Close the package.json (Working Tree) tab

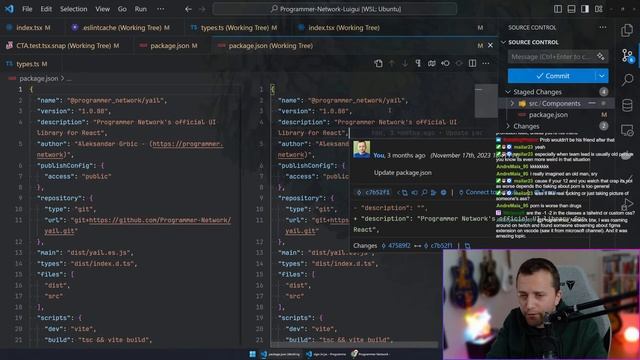click(x=490, y=45)
